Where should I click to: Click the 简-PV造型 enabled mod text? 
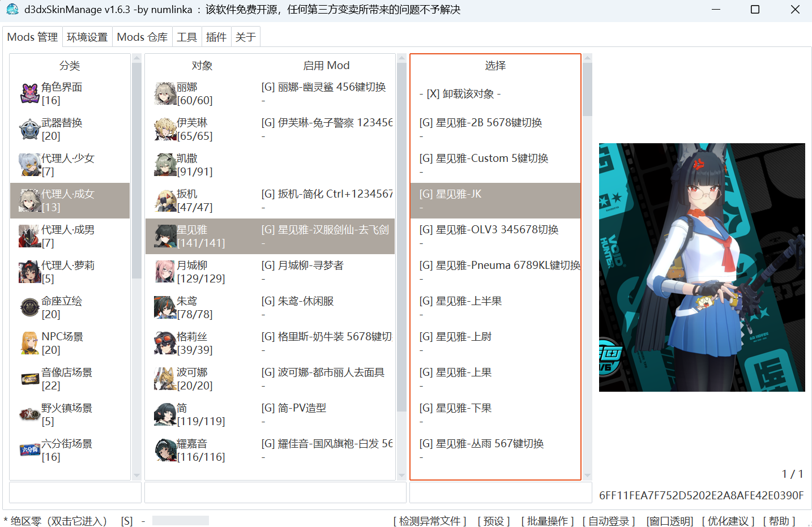click(x=293, y=408)
